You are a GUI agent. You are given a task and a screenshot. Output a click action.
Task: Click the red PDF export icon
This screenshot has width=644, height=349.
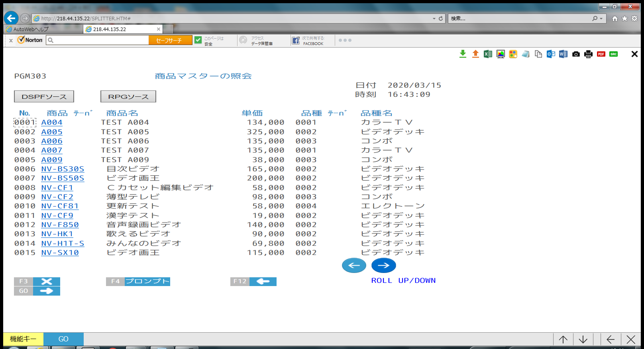tap(601, 54)
